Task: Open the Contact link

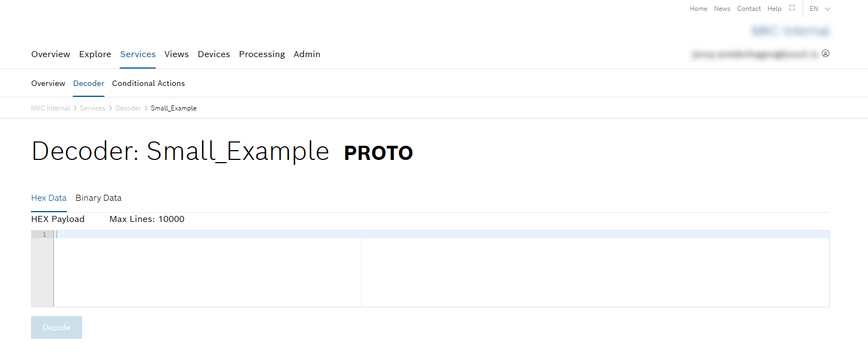Action: click(x=749, y=9)
